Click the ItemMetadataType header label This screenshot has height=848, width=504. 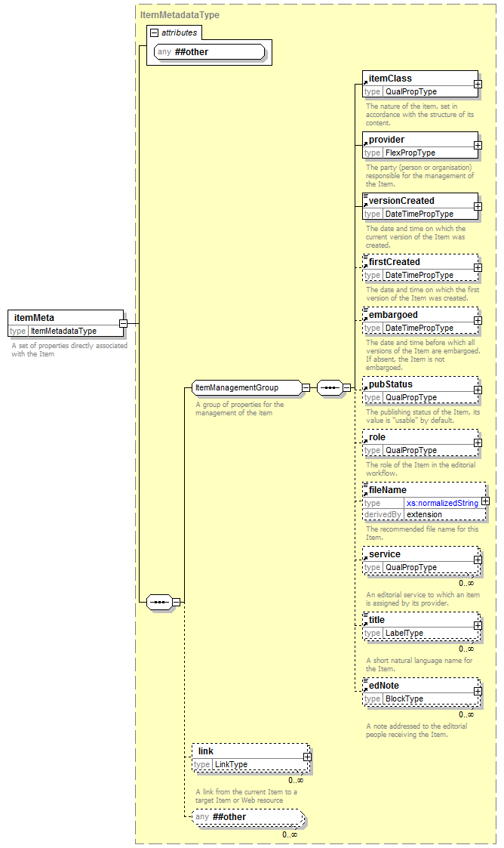coord(180,14)
